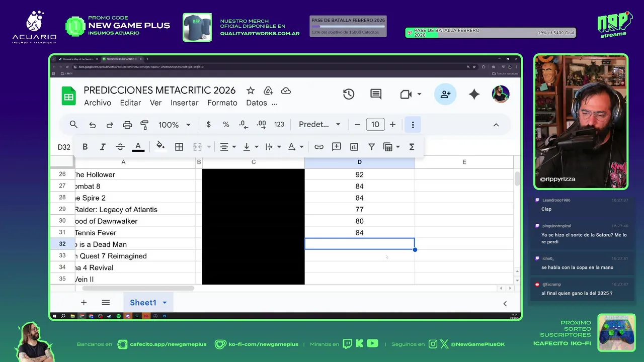Open the Insertar menu
This screenshot has height=362, width=644.
click(185, 103)
